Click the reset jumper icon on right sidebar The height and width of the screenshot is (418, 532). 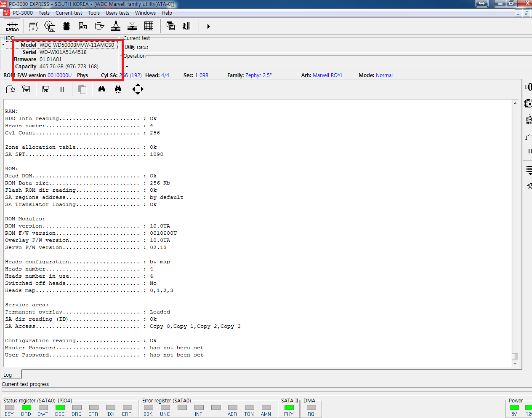pyautogui.click(x=529, y=119)
